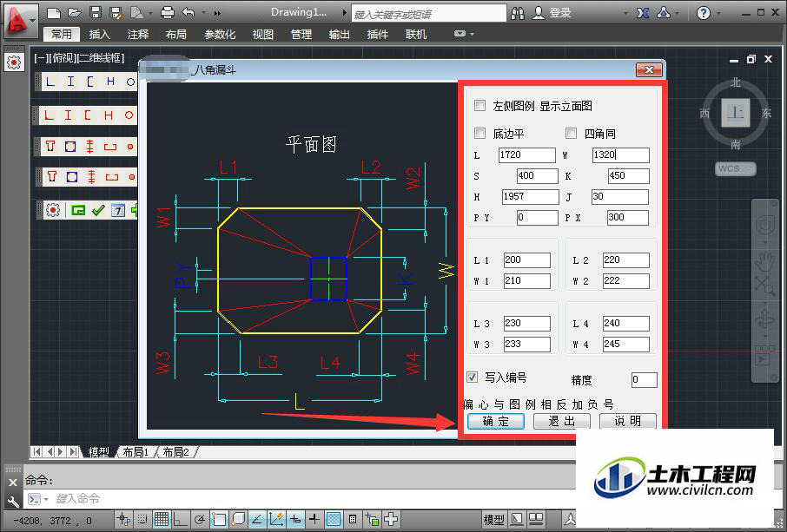Toggle Polar tracking in status bar
Viewport: 787px width, 532px height.
pyautogui.click(x=199, y=520)
